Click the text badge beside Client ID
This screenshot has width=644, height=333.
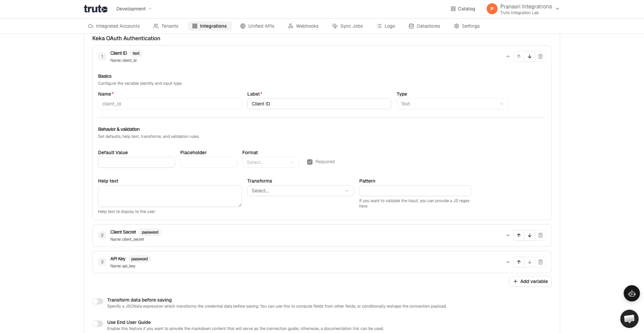[136, 53]
